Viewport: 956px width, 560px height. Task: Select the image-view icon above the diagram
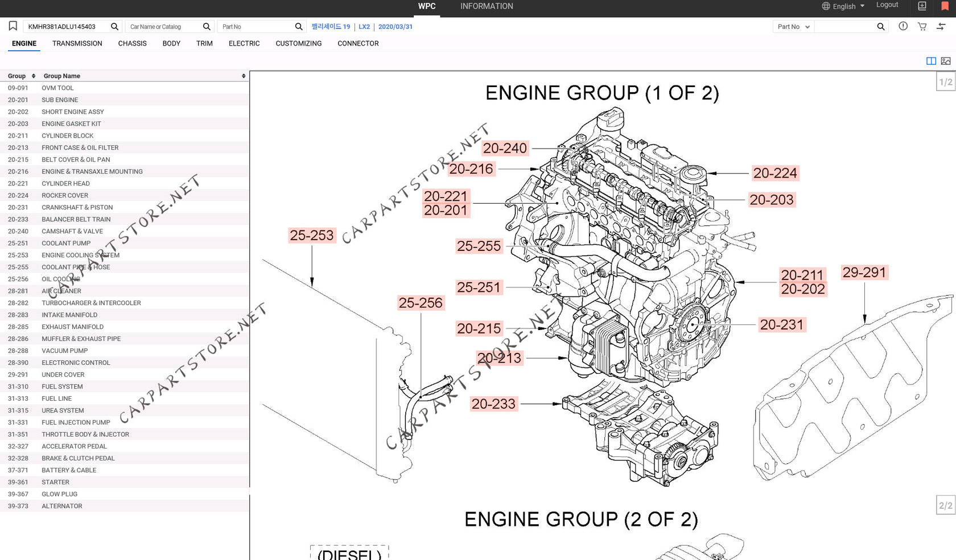click(x=945, y=61)
